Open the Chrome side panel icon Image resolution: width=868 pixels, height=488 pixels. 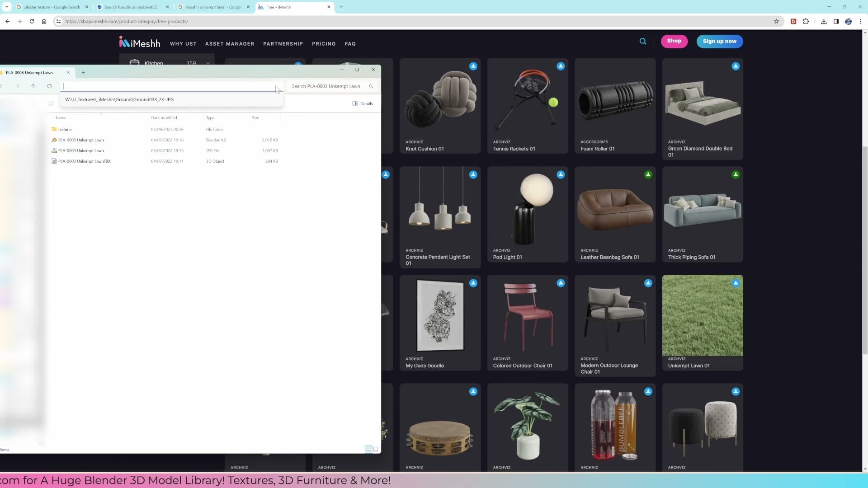(x=836, y=21)
